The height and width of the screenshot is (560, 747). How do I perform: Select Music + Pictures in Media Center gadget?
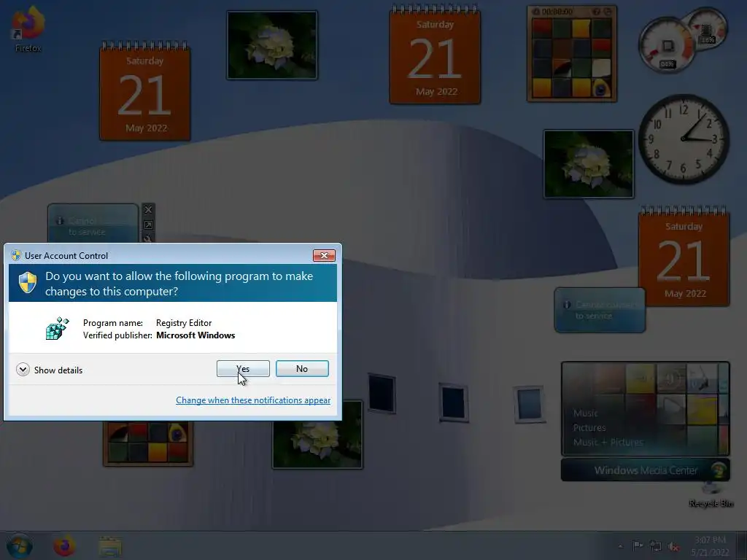(x=608, y=442)
